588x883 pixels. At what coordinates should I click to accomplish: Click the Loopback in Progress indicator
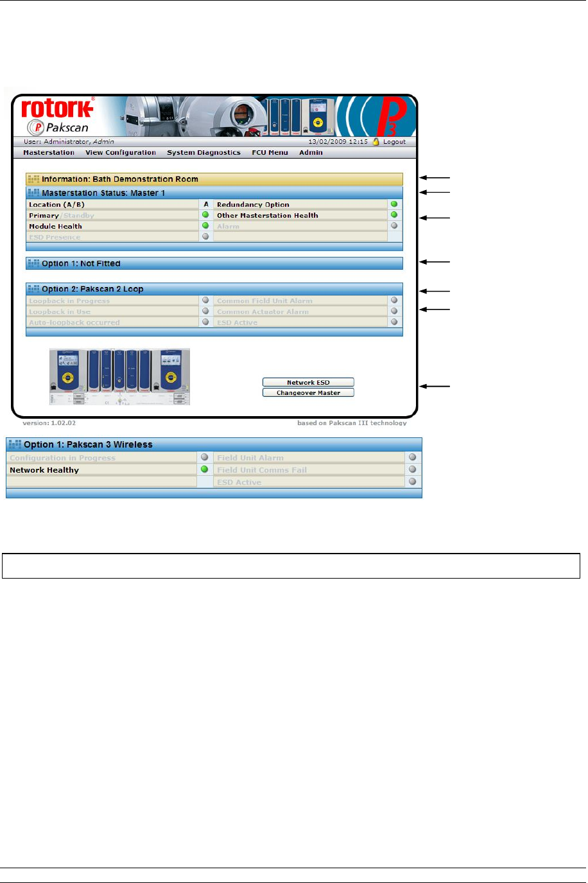tap(205, 301)
